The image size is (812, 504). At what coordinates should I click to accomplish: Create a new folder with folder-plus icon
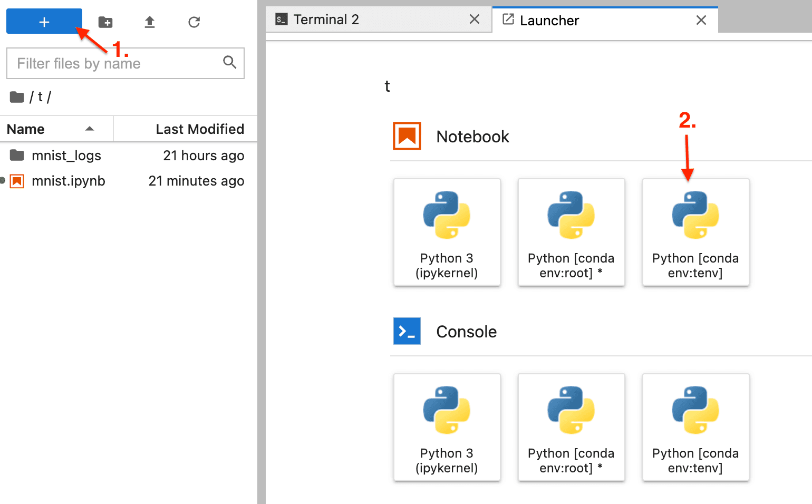click(x=105, y=22)
